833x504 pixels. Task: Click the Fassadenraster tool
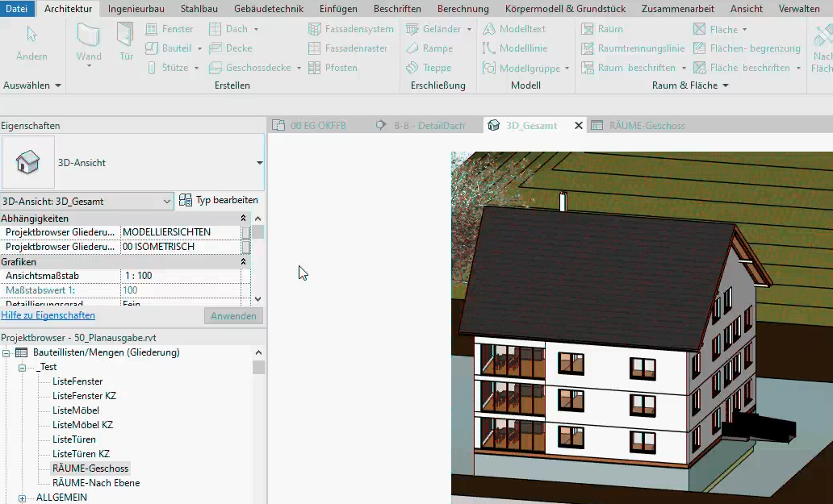pos(350,48)
